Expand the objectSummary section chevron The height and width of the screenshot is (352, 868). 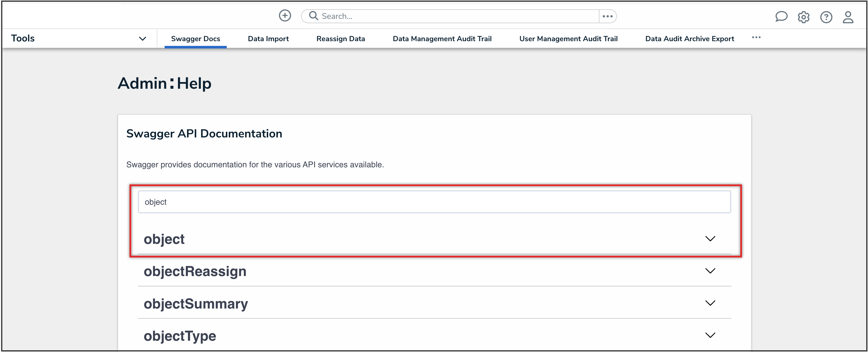710,303
